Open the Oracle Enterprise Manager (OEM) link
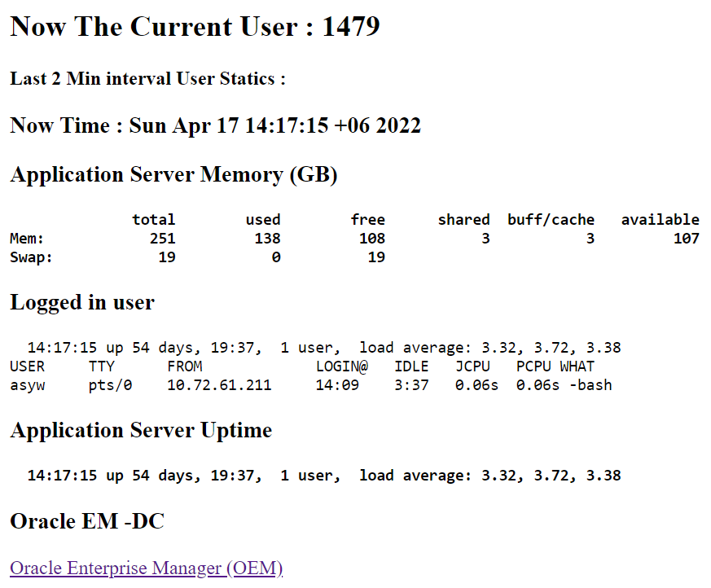The width and height of the screenshot is (711, 588). (146, 568)
